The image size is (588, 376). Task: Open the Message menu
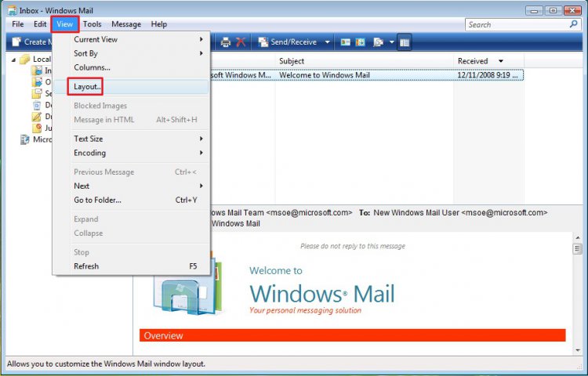pyautogui.click(x=126, y=24)
